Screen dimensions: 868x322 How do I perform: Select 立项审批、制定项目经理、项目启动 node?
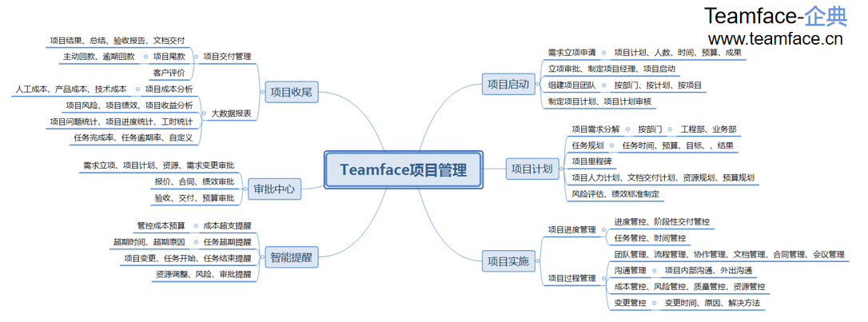(611, 70)
